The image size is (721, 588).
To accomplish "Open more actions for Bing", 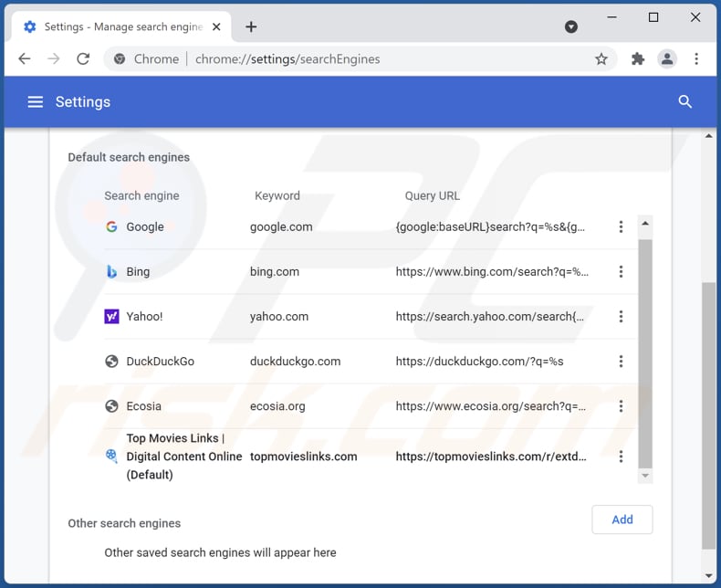I will pos(621,271).
